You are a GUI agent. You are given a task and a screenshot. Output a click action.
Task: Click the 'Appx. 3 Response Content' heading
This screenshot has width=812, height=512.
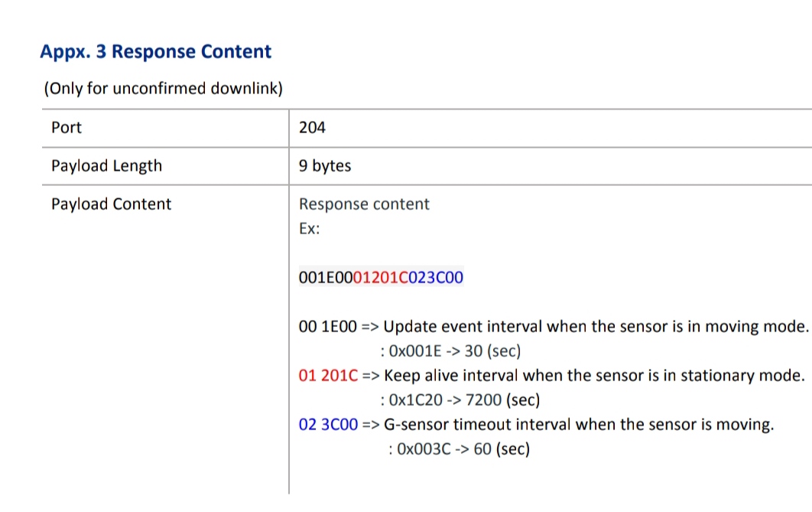(155, 52)
